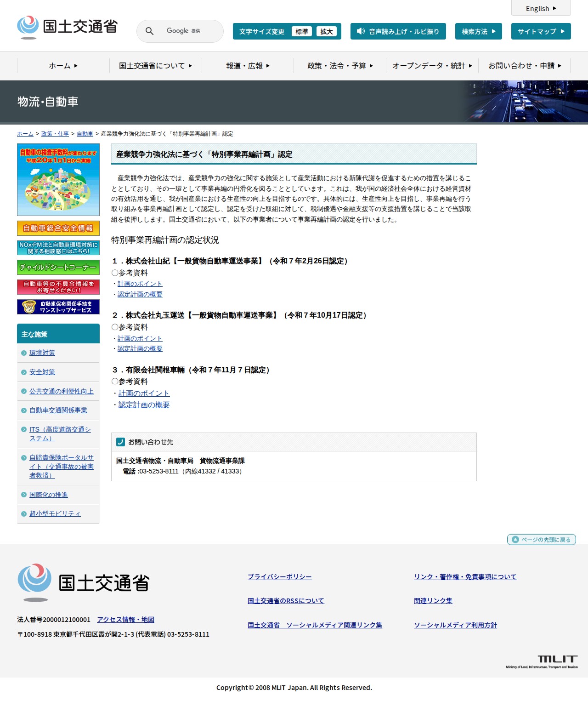Viewport: 588px width, 701px height.
Task: Set text size to 標準
Action: pos(301,31)
